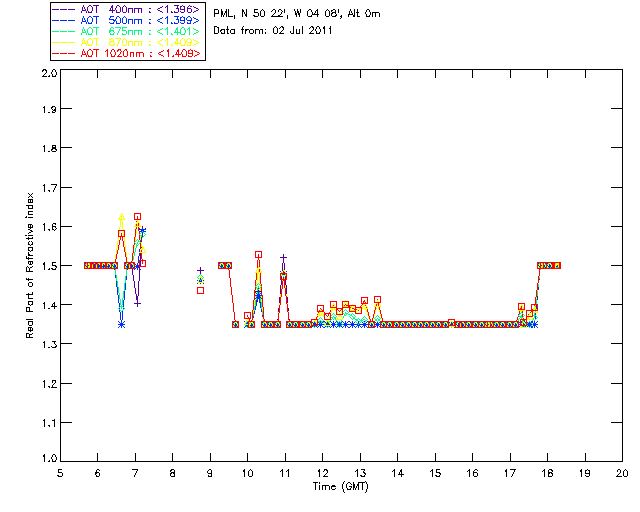Click the 1.3 y-axis tick label

[49, 344]
